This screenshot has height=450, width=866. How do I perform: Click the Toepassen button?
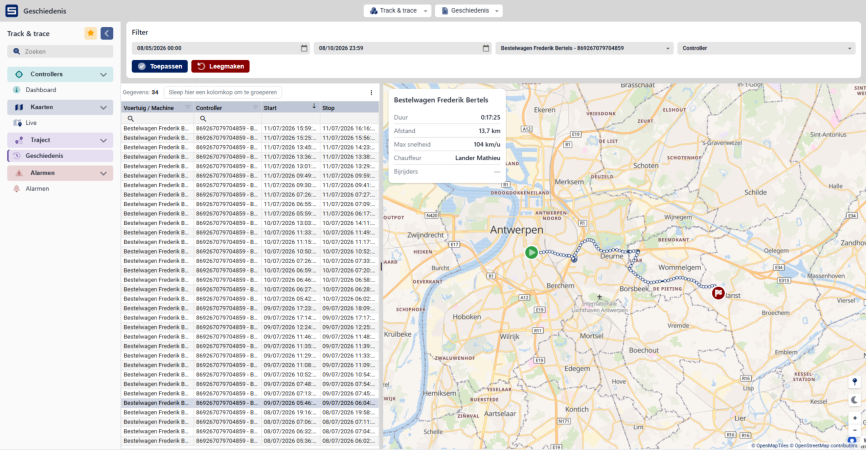160,66
